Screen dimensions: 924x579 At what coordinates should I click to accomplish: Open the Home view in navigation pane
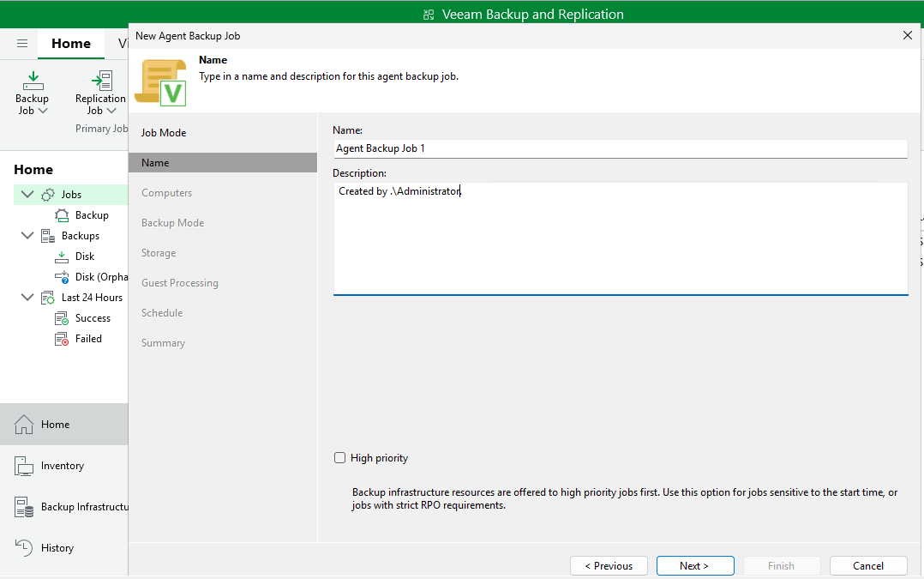[63, 424]
